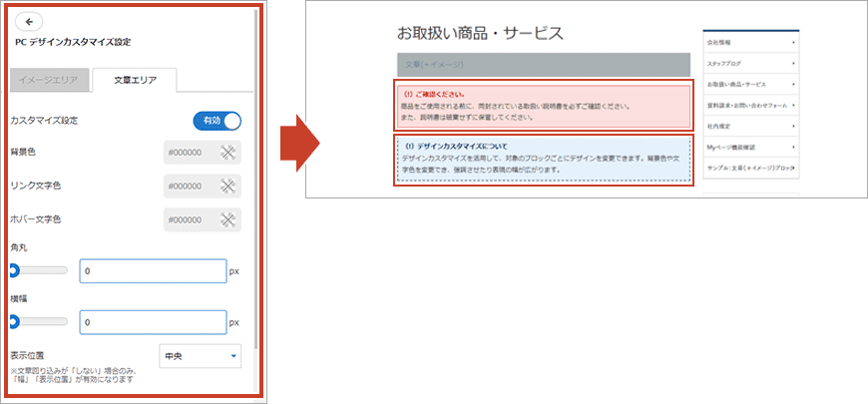Click the back arrow button
This screenshot has height=404, width=868.
tap(28, 22)
